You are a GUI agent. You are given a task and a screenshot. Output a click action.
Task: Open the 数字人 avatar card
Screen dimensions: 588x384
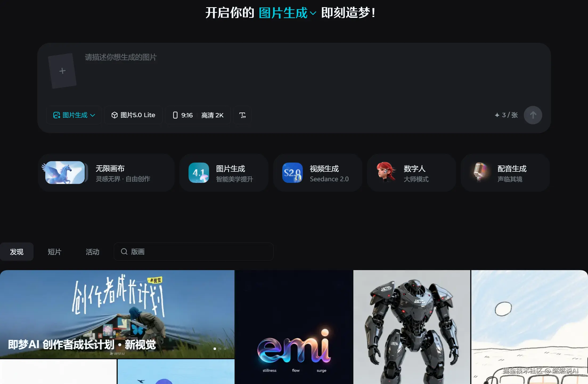(x=411, y=173)
